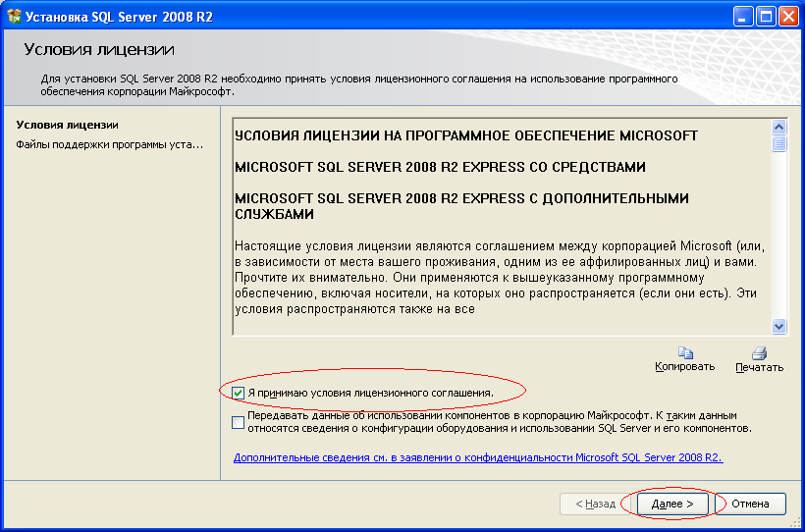Click the 'Печатать' label
805x532 pixels.
pos(759,368)
